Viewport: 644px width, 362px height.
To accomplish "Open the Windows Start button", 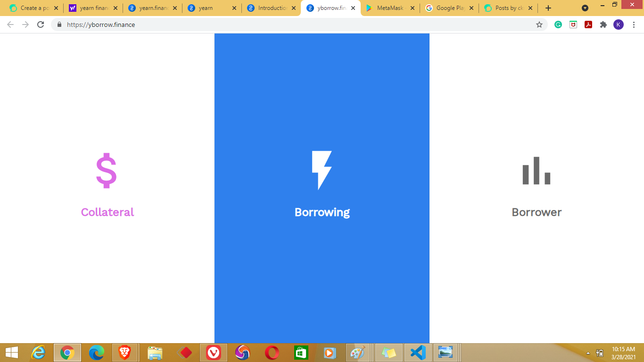I will 11,353.
